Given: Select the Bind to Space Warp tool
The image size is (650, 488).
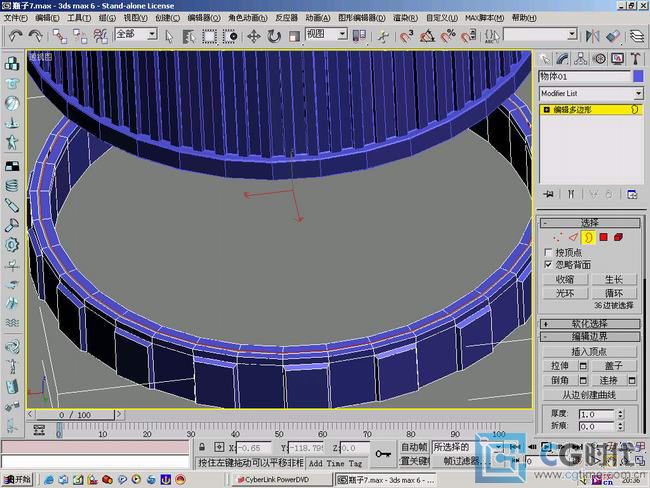Looking at the screenshot, I should (x=100, y=36).
